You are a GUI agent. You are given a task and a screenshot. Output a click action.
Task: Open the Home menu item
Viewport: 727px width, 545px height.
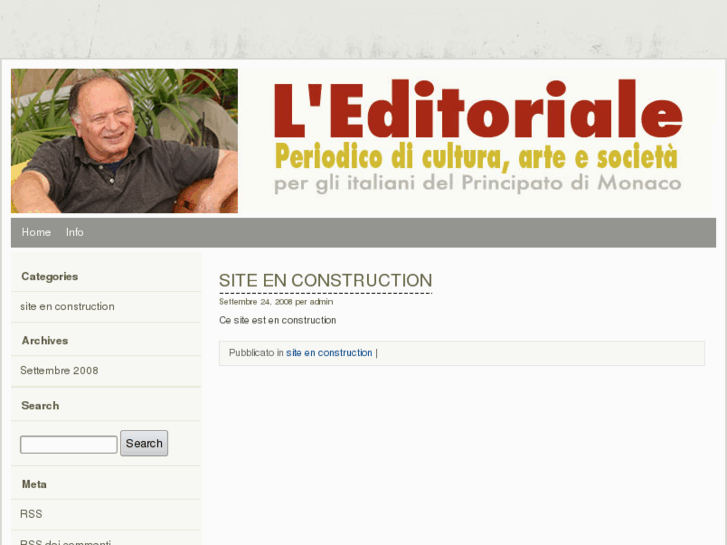36,232
